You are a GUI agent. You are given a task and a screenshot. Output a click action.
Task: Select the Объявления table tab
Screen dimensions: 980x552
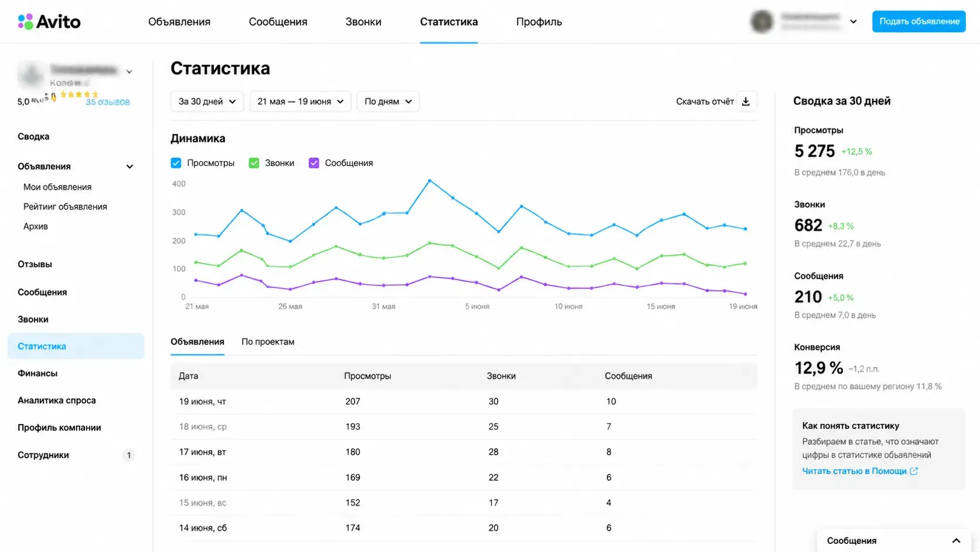pyautogui.click(x=198, y=342)
